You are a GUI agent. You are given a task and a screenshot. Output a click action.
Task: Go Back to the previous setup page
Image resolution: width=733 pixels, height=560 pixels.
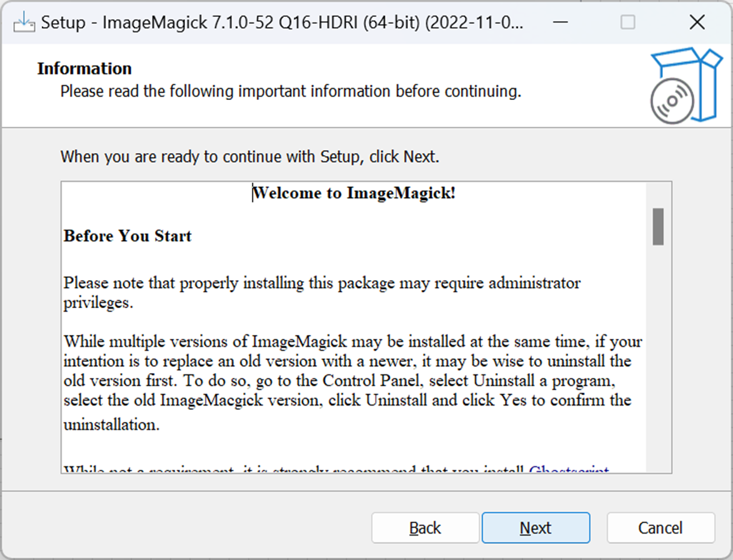[x=425, y=528]
